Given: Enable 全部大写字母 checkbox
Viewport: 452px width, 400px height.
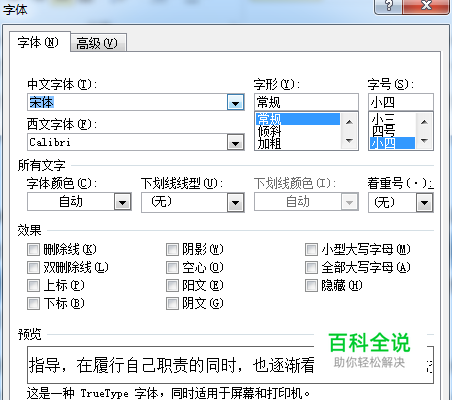Looking at the screenshot, I should tap(311, 267).
